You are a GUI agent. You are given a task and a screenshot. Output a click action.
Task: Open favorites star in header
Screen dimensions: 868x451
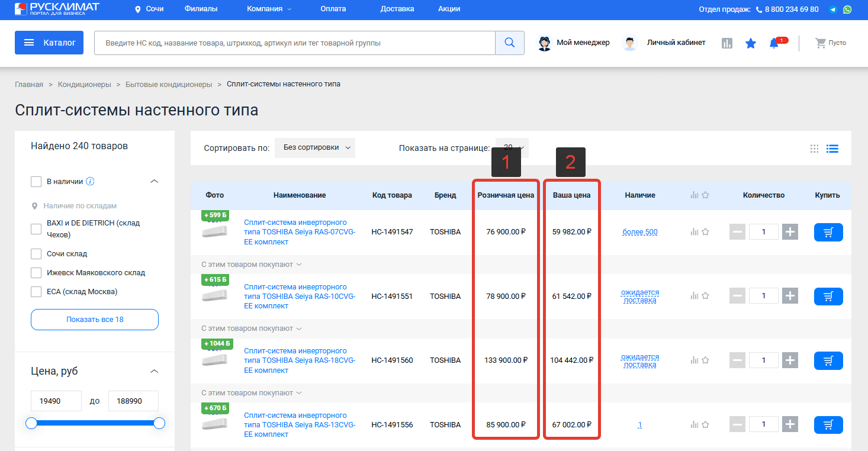751,43
